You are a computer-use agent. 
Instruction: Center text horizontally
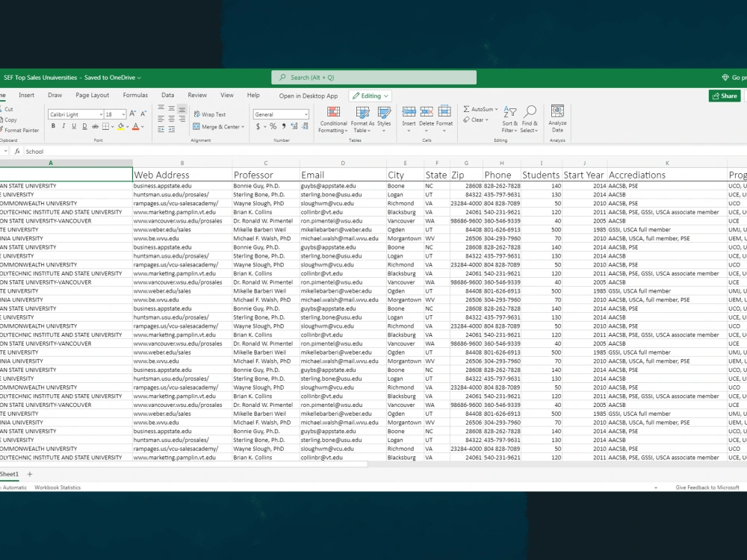pyautogui.click(x=172, y=119)
